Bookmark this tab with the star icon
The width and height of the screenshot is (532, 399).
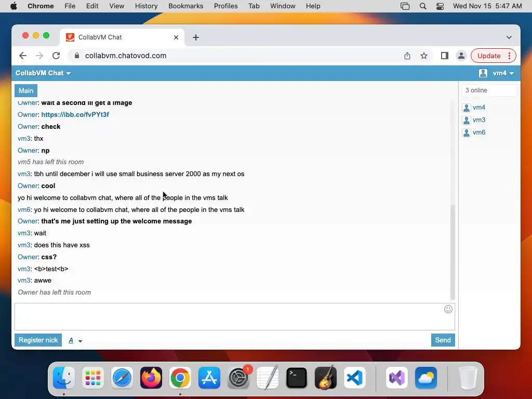pos(424,56)
